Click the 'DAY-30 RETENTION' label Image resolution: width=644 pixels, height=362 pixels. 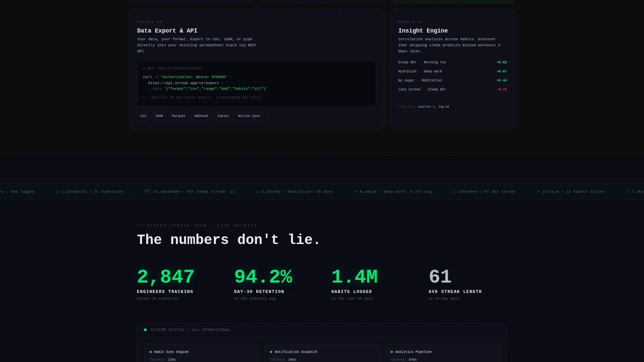click(x=259, y=292)
